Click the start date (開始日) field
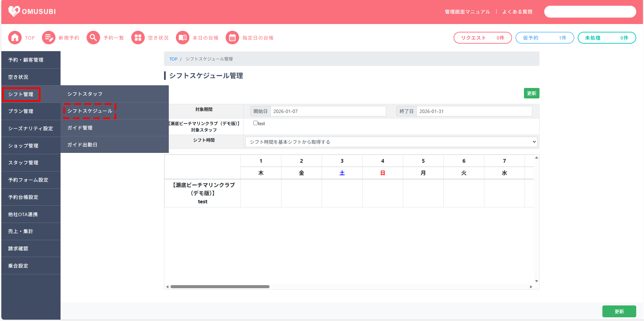644x321 pixels. point(328,111)
